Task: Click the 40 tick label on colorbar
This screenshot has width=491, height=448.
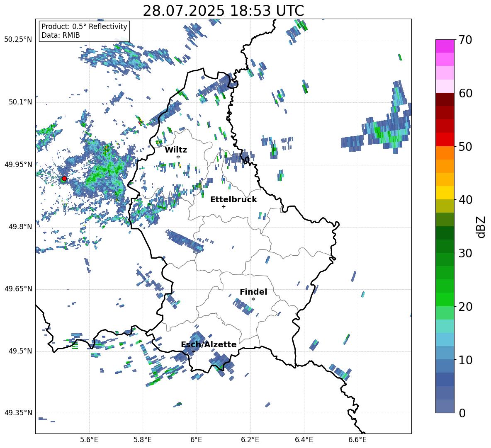Action: tap(465, 200)
